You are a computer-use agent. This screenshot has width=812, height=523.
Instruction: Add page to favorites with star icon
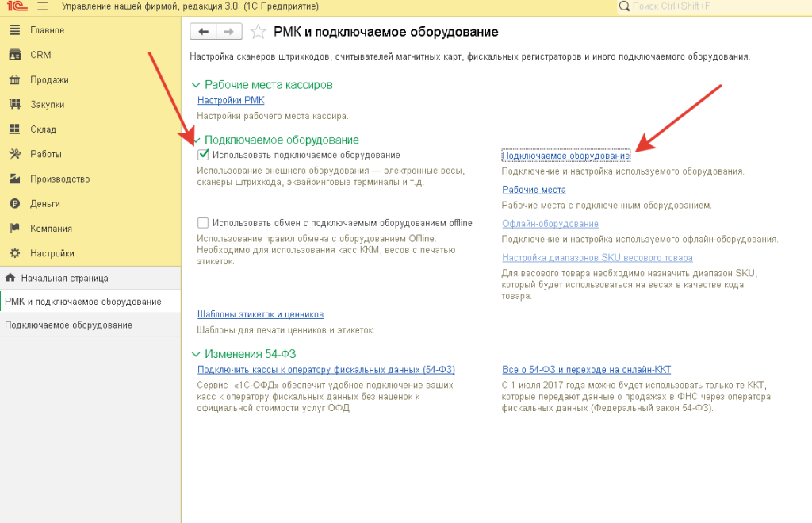point(258,32)
